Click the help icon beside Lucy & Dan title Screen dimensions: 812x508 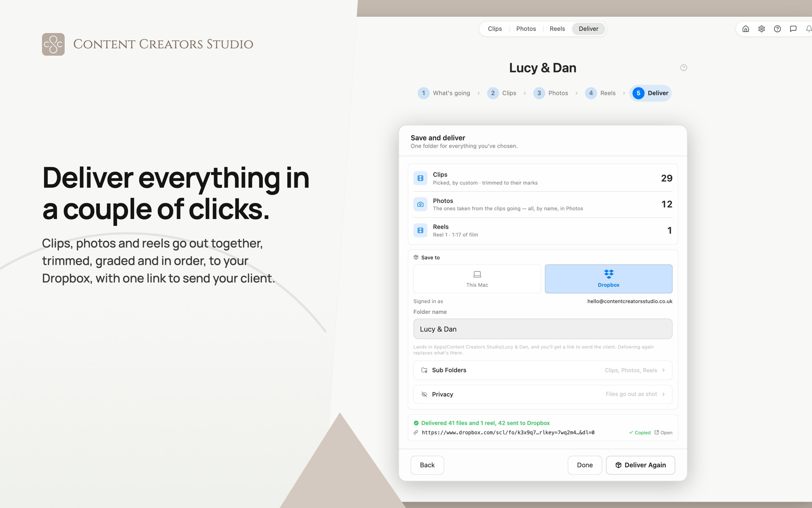click(683, 68)
